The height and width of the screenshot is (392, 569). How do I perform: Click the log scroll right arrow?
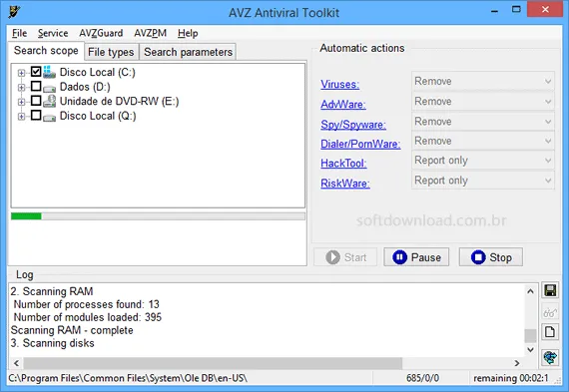[517, 363]
